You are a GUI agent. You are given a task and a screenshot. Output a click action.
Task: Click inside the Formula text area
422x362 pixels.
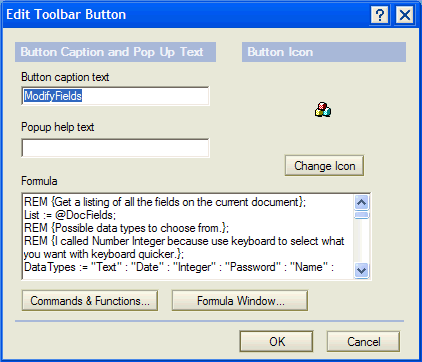[x=188, y=236]
